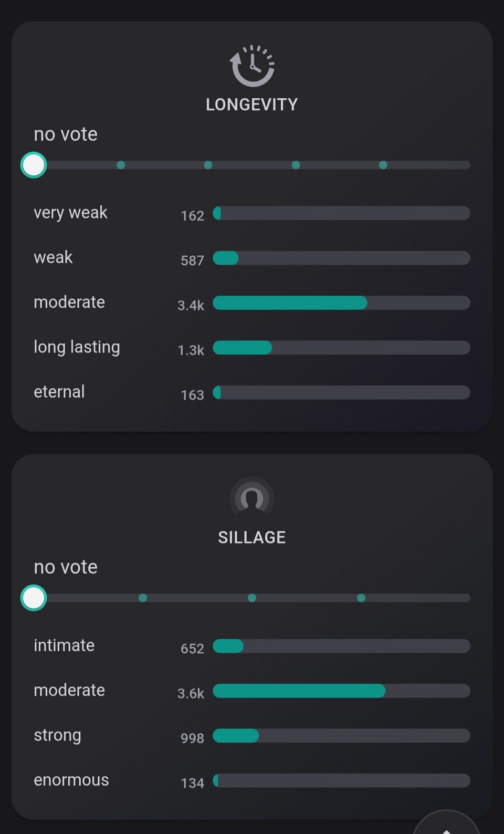Select the second dot on Longevity slider
504x834 pixels.
(208, 165)
